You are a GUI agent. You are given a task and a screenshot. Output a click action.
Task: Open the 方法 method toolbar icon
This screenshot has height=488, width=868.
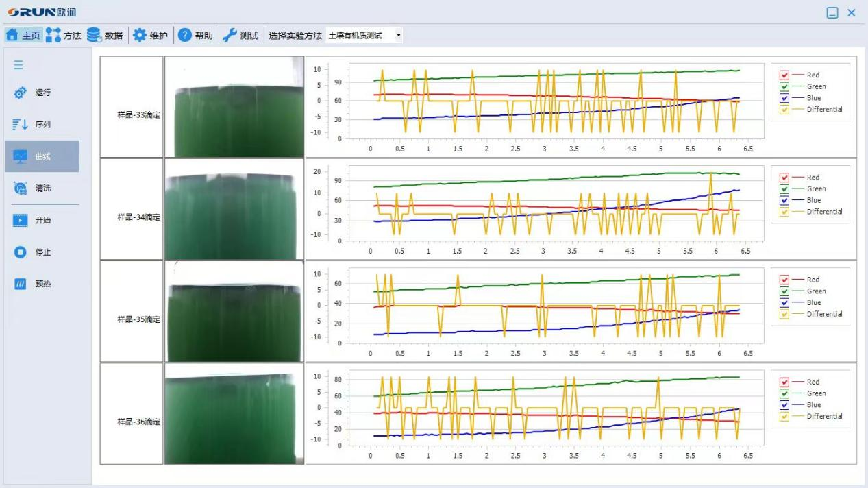(x=53, y=36)
